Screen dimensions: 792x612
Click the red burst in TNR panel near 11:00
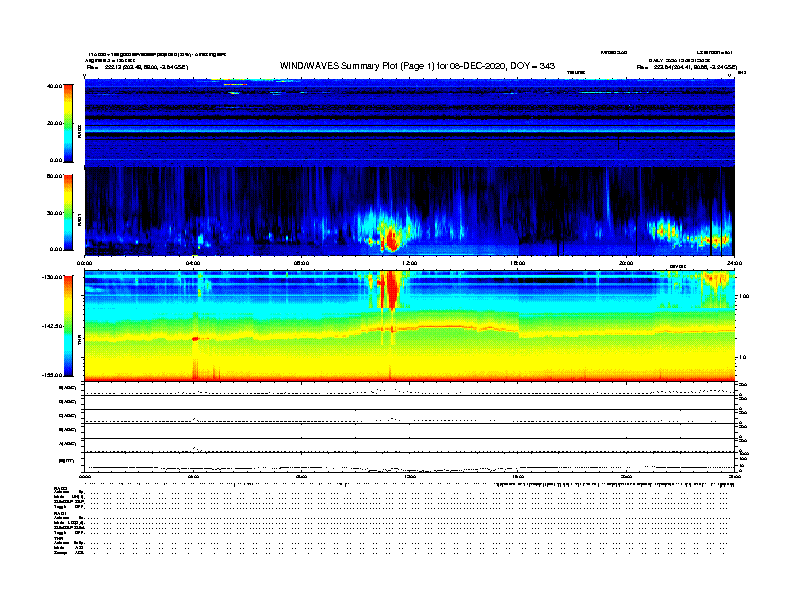[390, 289]
